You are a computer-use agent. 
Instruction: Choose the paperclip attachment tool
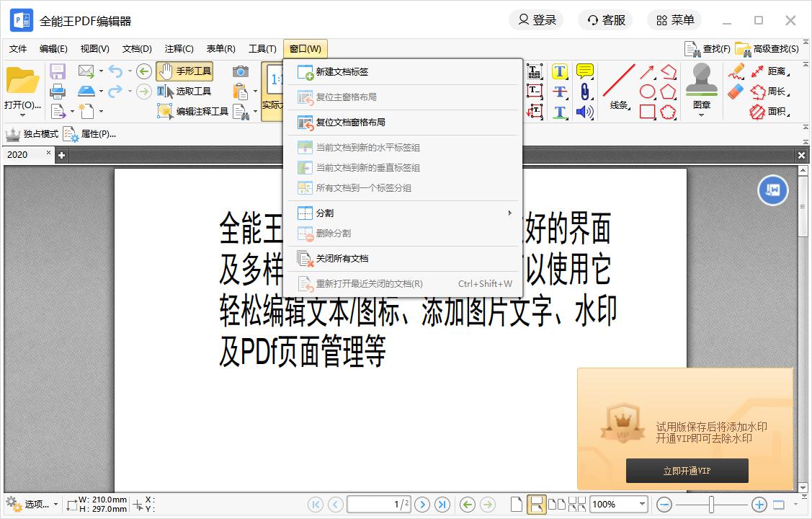(x=584, y=92)
